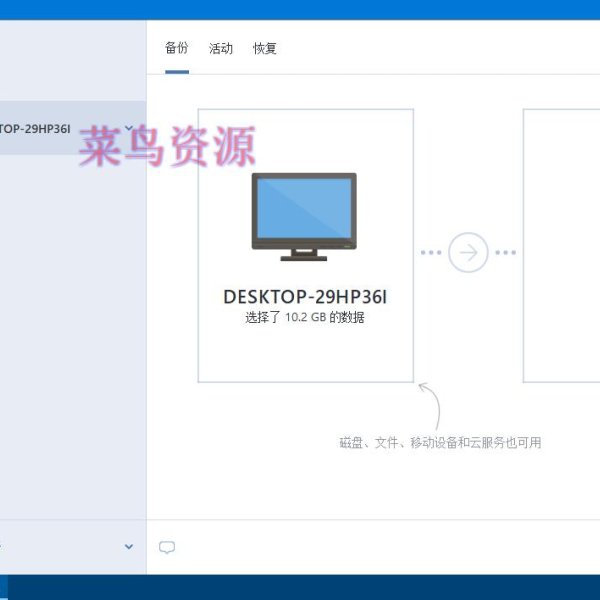Open the dropdown chevron at sidebar bottom
This screenshot has height=600, width=600.
tap(129, 547)
